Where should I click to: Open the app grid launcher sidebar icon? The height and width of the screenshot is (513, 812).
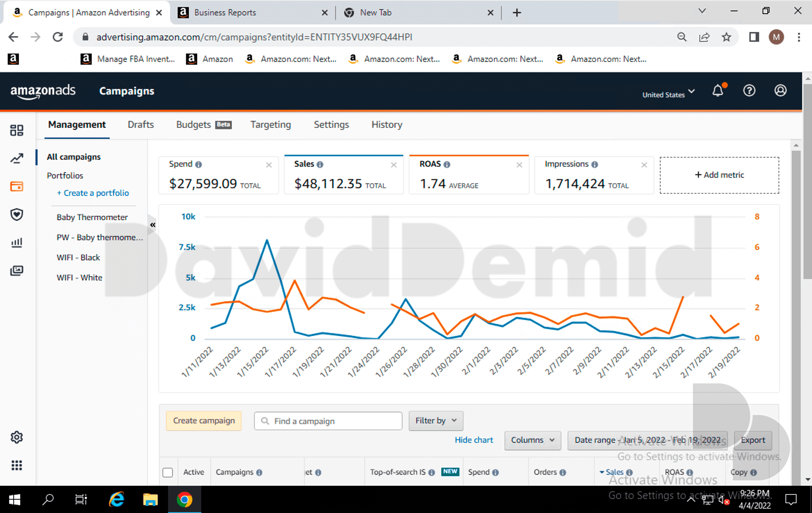[17, 465]
